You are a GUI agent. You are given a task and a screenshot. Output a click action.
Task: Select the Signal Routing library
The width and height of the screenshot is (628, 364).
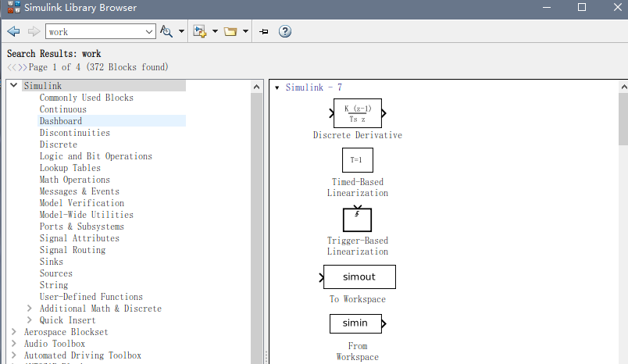pos(73,250)
